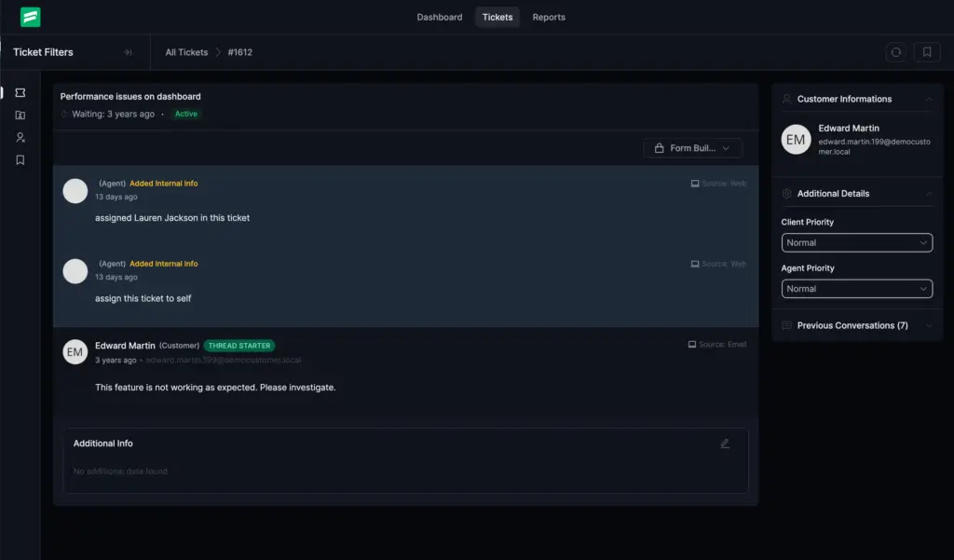This screenshot has width=954, height=560.
Task: Click Edward Martin's EM avatar
Action: pos(796,139)
